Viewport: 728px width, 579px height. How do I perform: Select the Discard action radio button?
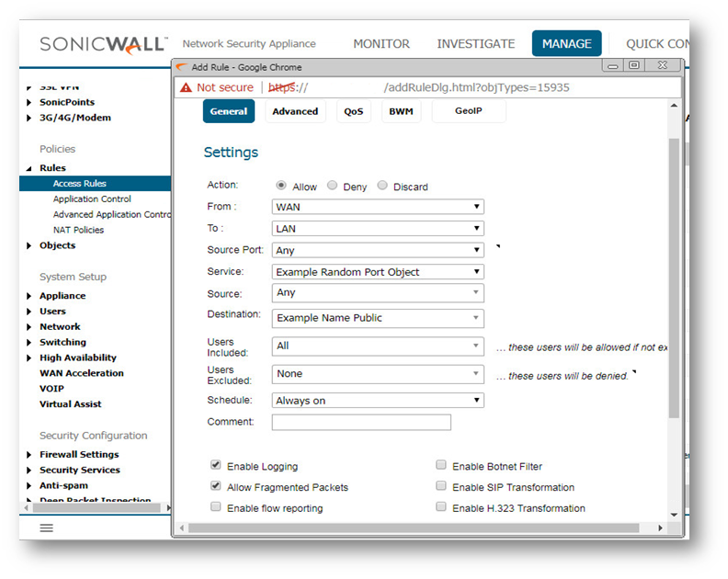point(382,186)
